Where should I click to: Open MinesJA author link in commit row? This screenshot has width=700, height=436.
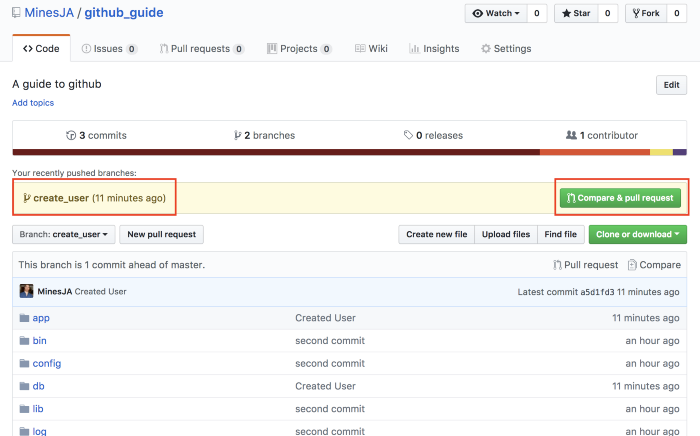[54, 291]
